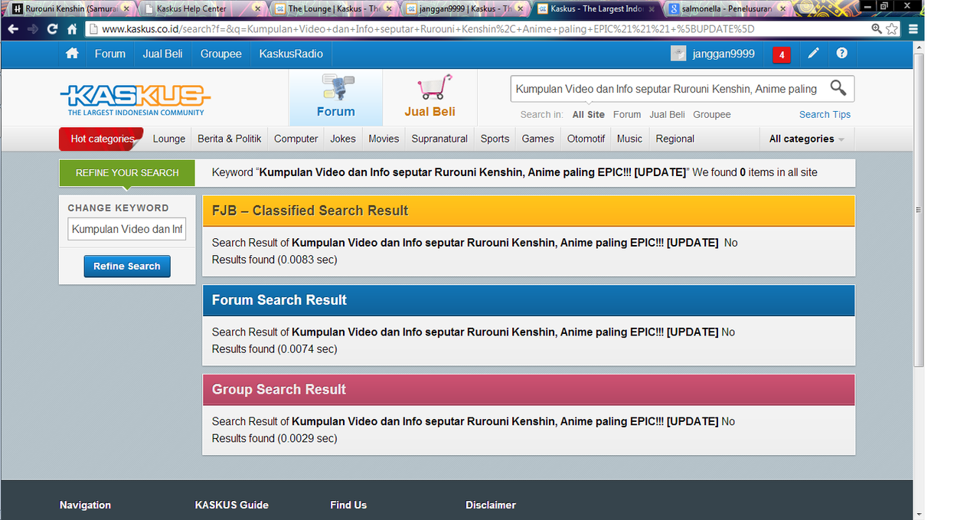Filter search in Jual Beli only
Viewport: 980px width, 520px height.
(x=668, y=114)
